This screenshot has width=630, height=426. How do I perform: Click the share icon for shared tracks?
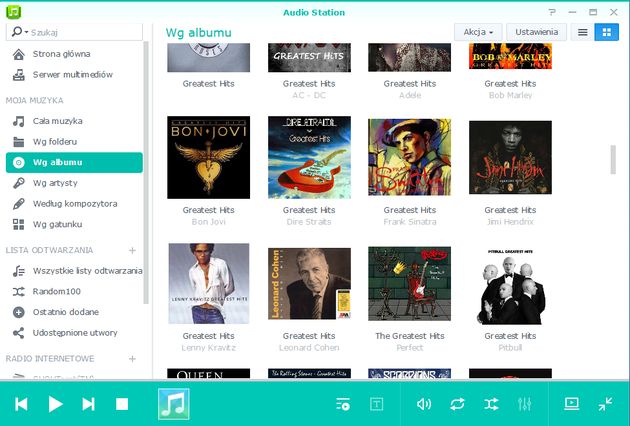tap(18, 333)
